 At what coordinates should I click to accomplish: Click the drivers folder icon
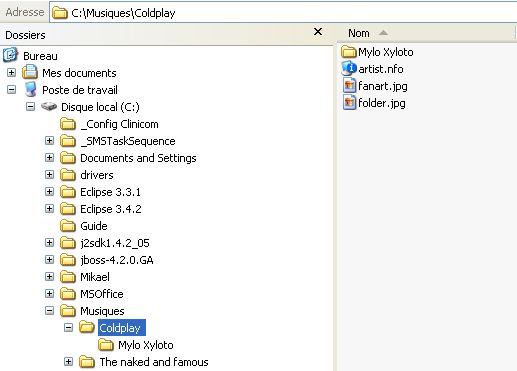pyautogui.click(x=68, y=175)
